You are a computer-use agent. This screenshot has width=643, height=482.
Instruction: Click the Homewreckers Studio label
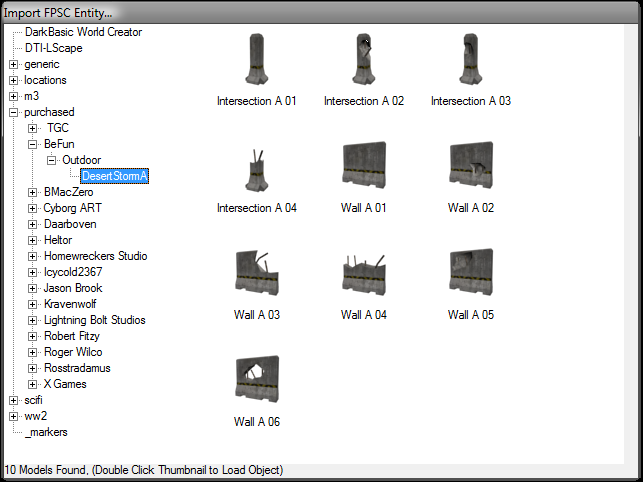96,256
